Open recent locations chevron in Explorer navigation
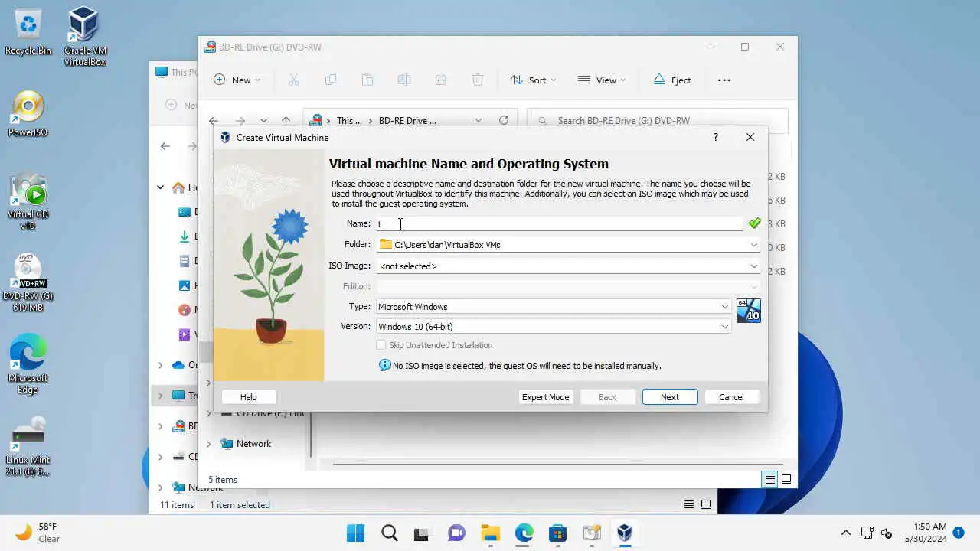Viewport: 980px width, 551px height. 263,120
